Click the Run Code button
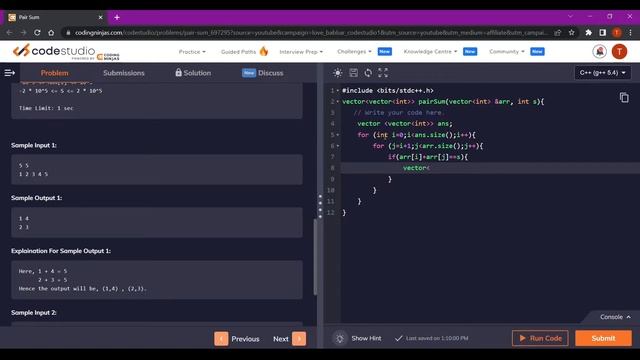The width and height of the screenshot is (640, 360). [540, 338]
